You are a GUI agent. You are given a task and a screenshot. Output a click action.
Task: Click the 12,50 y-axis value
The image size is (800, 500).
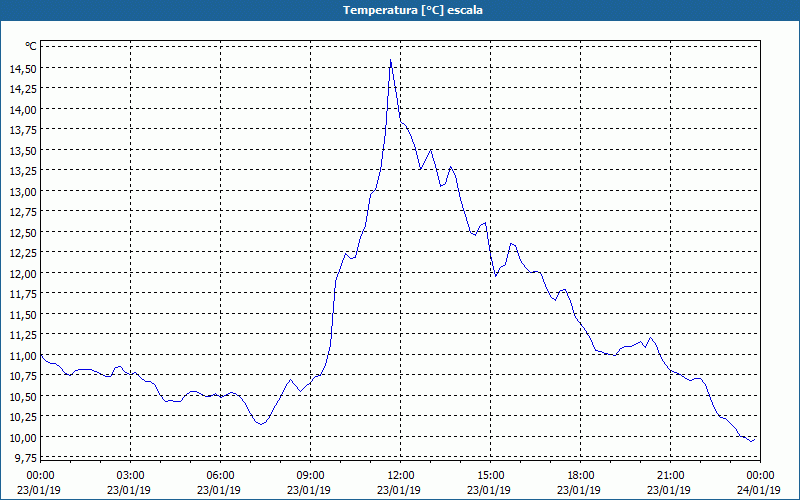pyautogui.click(x=23, y=233)
